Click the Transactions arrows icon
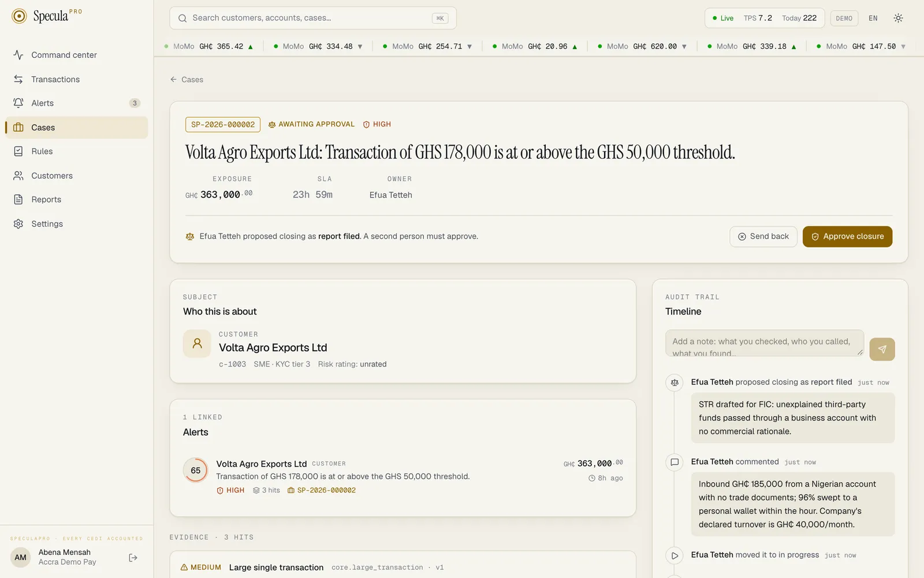This screenshot has width=924, height=578. click(18, 79)
